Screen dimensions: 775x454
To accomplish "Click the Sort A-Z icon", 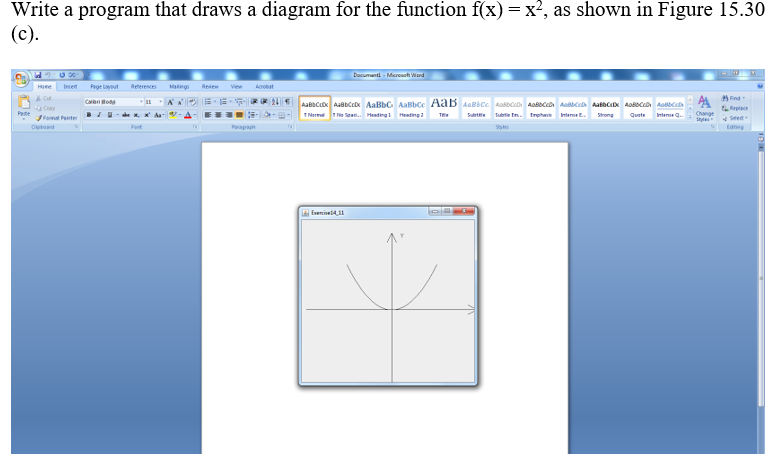I will click(275, 102).
